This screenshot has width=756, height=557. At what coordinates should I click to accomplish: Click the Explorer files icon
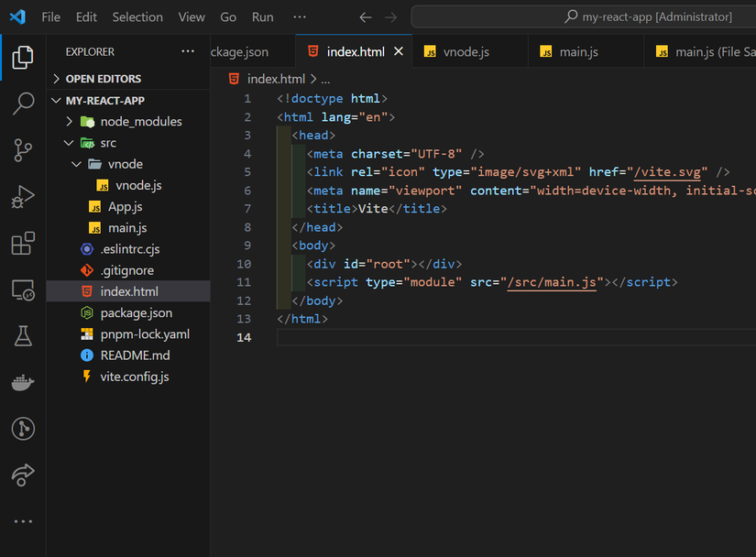pyautogui.click(x=23, y=59)
